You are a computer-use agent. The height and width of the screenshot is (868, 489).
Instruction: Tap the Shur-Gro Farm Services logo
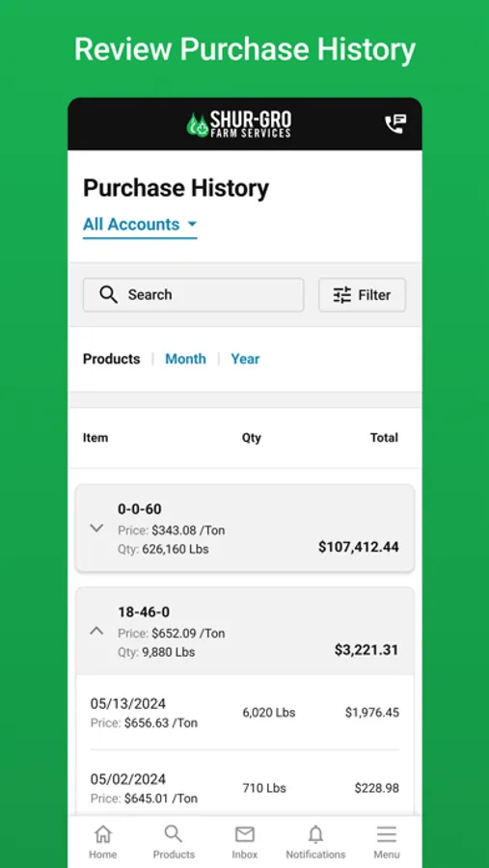tap(238, 124)
